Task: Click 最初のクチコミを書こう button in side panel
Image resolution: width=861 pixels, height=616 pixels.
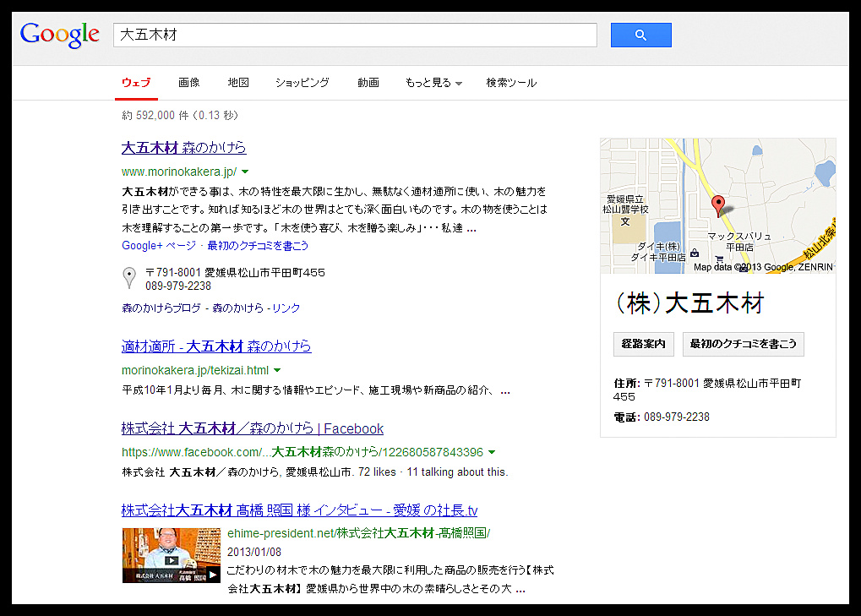Action: (x=744, y=344)
